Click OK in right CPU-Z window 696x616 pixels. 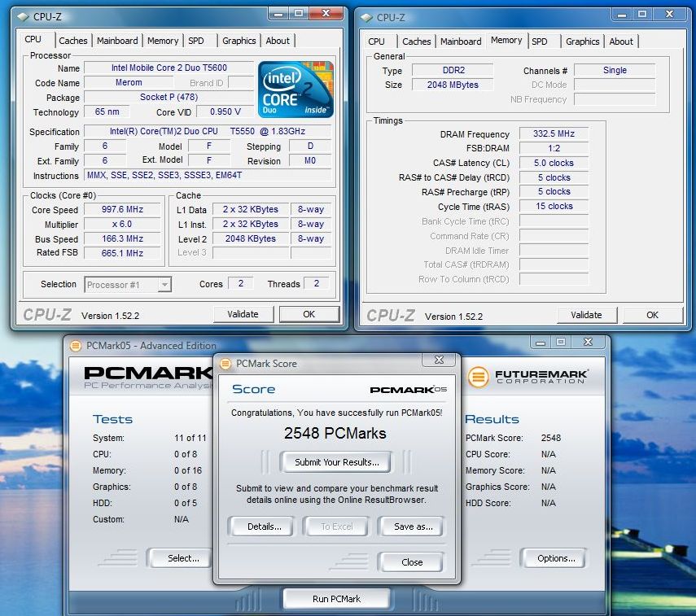pos(653,315)
